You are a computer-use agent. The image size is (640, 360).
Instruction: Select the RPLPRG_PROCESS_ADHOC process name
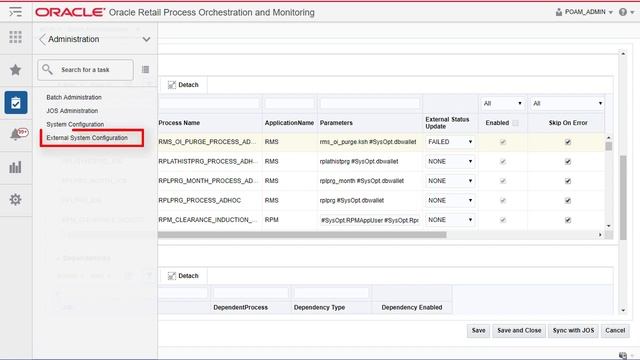coord(200,200)
